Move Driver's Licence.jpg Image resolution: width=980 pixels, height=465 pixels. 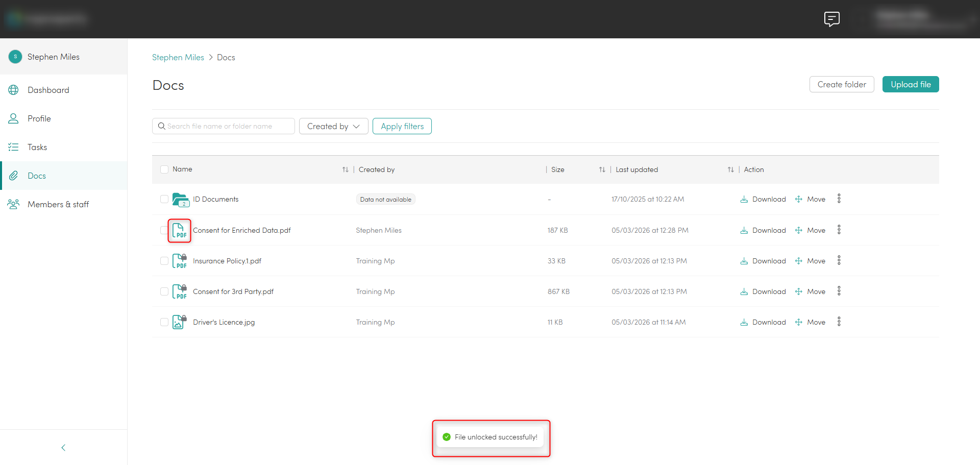[x=810, y=322]
